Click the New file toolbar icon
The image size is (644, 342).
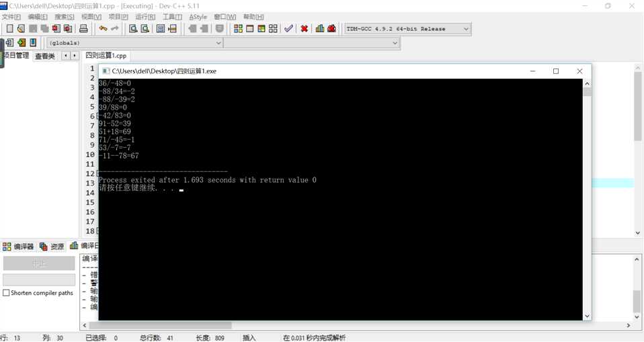pos(10,28)
